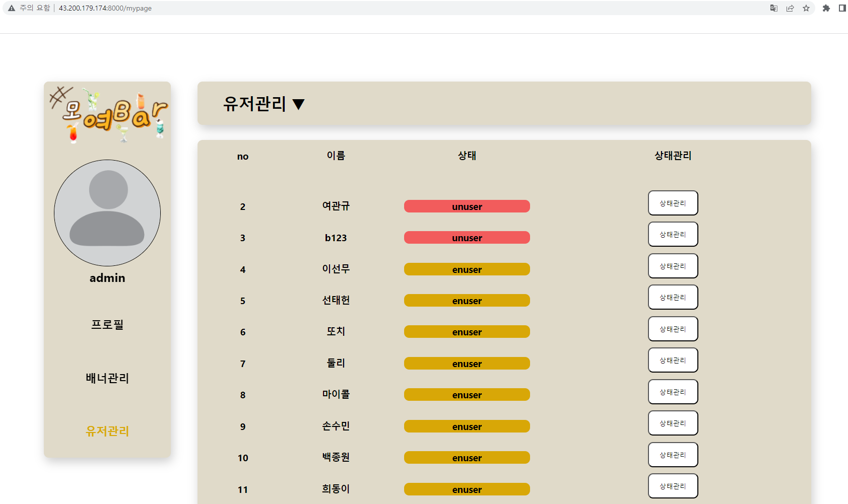
Task: Toggle 여관규's unuser status badge
Action: click(467, 206)
